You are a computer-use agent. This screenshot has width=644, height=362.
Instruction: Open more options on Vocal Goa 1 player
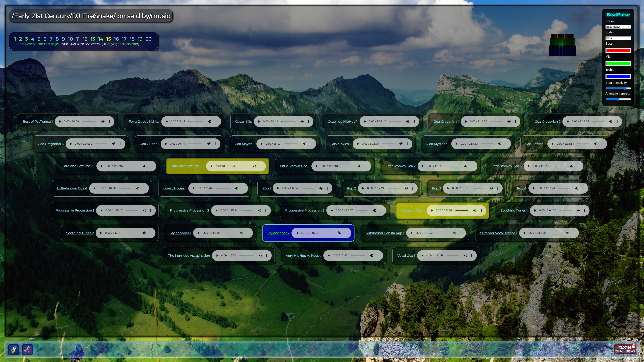coord(472,256)
